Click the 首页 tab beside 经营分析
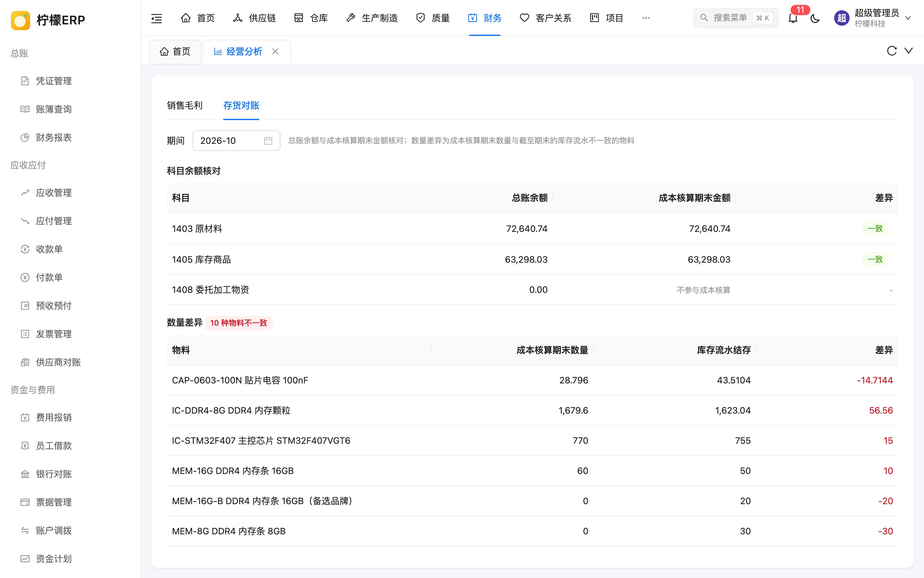The image size is (924, 578). point(175,52)
